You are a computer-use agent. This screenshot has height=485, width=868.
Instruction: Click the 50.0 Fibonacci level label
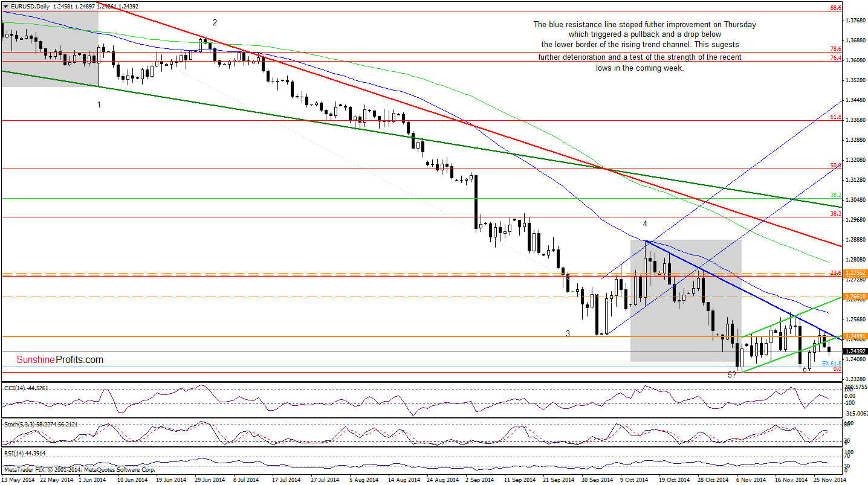(836, 165)
